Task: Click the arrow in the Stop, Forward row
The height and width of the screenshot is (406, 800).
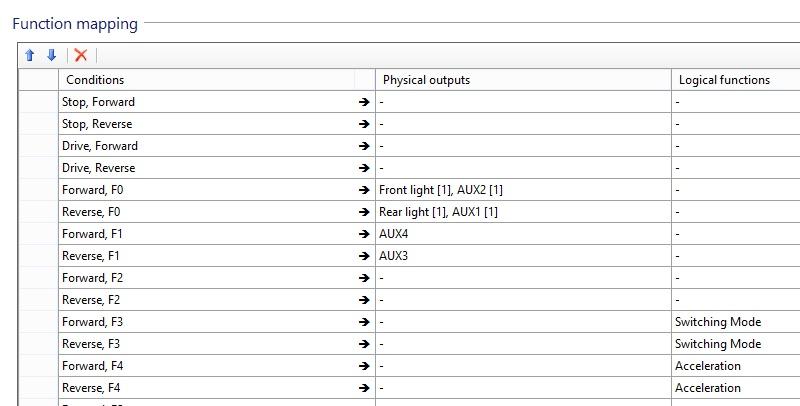Action: click(x=364, y=102)
